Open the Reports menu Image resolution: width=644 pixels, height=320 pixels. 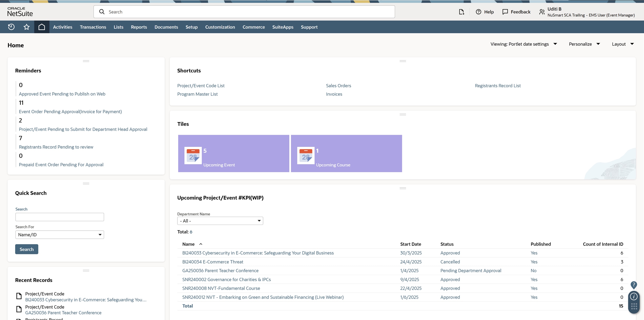139,27
